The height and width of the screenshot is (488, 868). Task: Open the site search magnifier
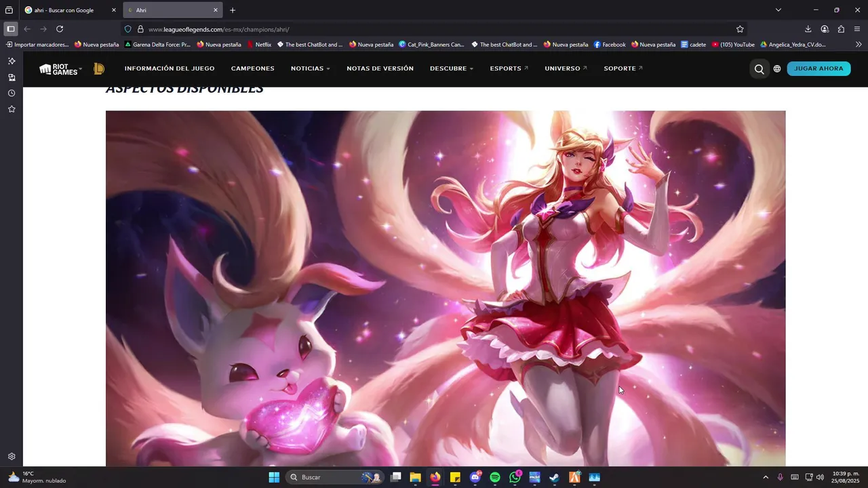pos(759,68)
